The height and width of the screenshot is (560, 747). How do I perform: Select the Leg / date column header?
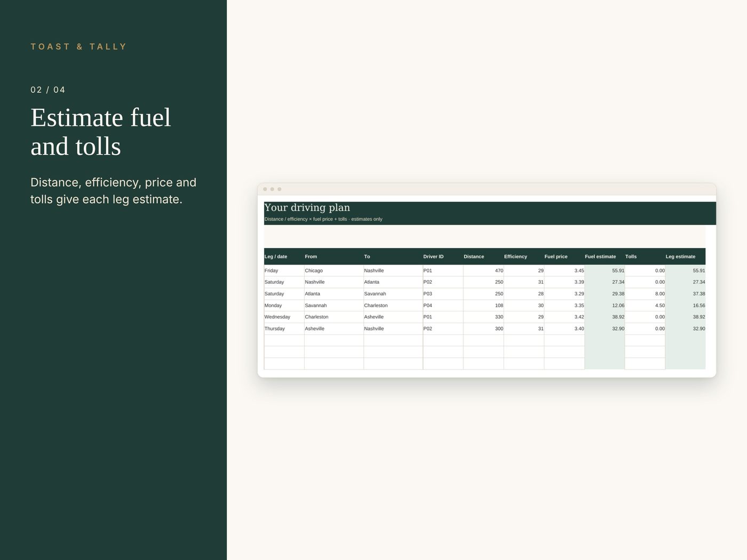284,257
